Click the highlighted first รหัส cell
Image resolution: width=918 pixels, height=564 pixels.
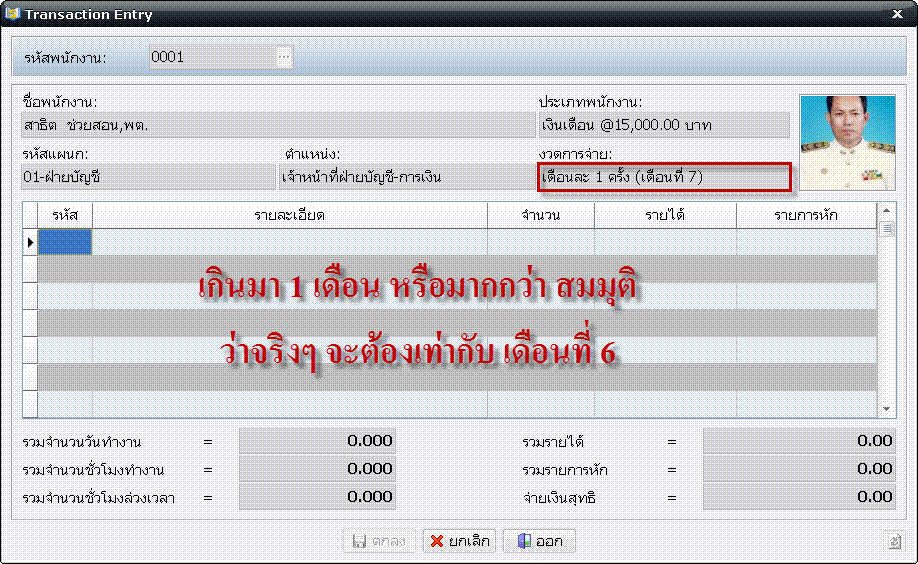click(x=65, y=242)
